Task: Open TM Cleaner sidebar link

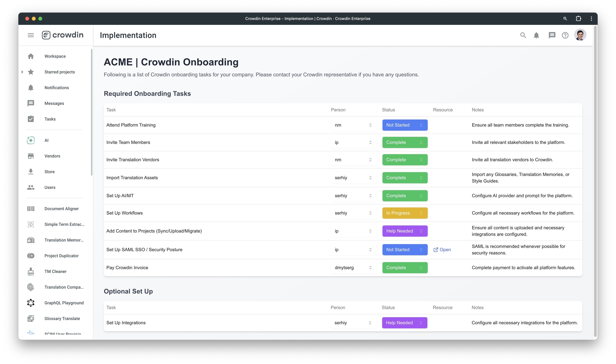Action: tap(56, 271)
